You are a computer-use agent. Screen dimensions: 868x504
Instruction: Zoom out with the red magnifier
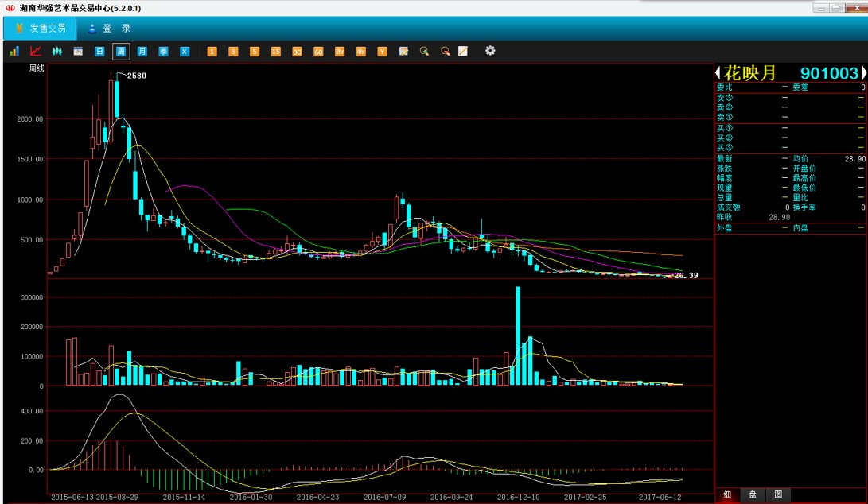445,52
